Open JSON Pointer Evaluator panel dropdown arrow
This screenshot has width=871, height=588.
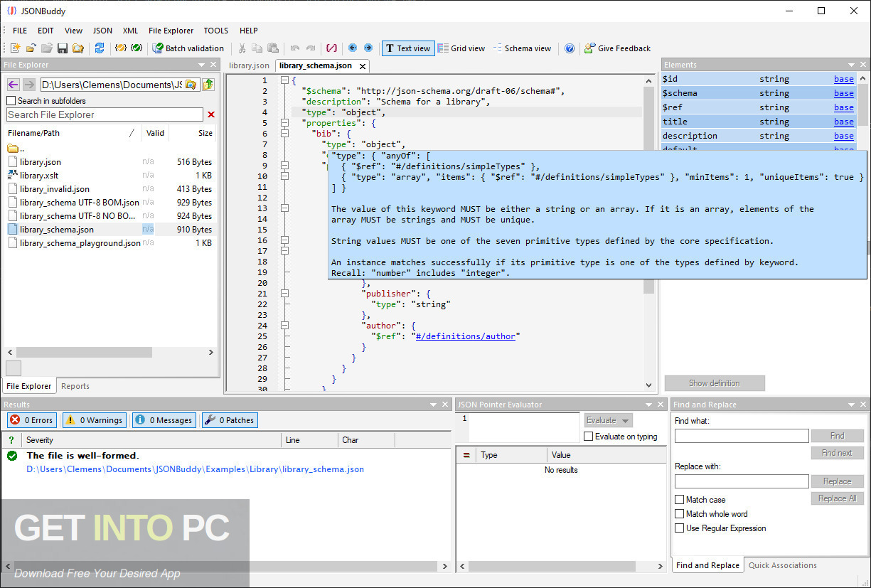[648, 405]
